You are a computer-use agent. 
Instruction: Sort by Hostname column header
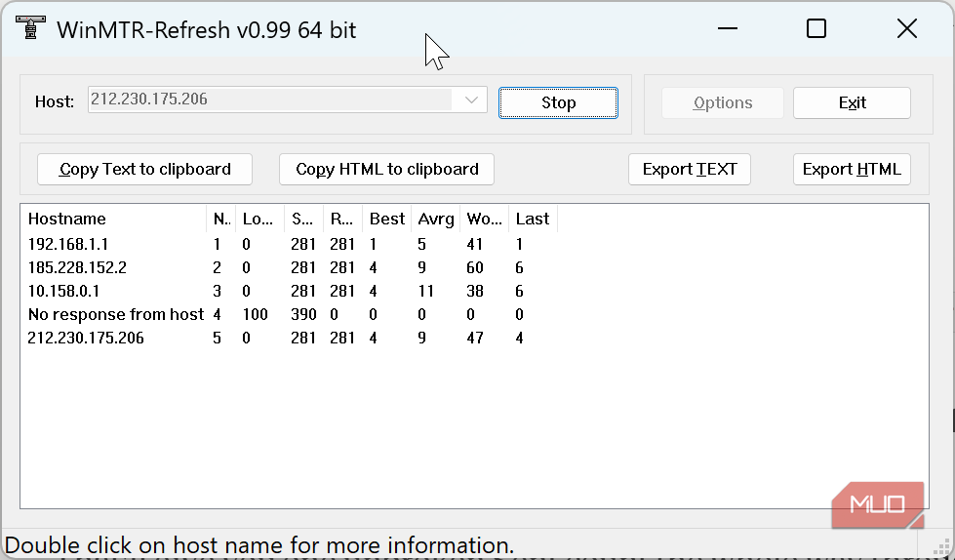(x=114, y=219)
